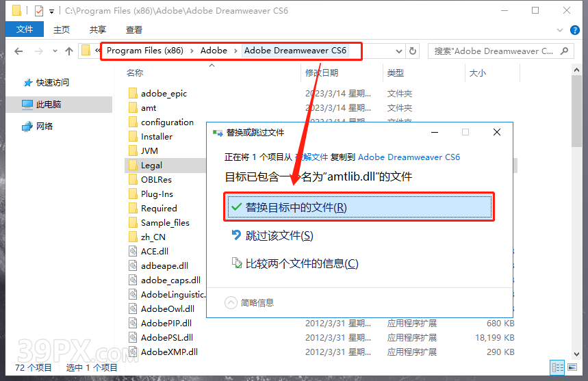Go forward with the forward arrow
This screenshot has height=381, width=588.
pos(38,51)
